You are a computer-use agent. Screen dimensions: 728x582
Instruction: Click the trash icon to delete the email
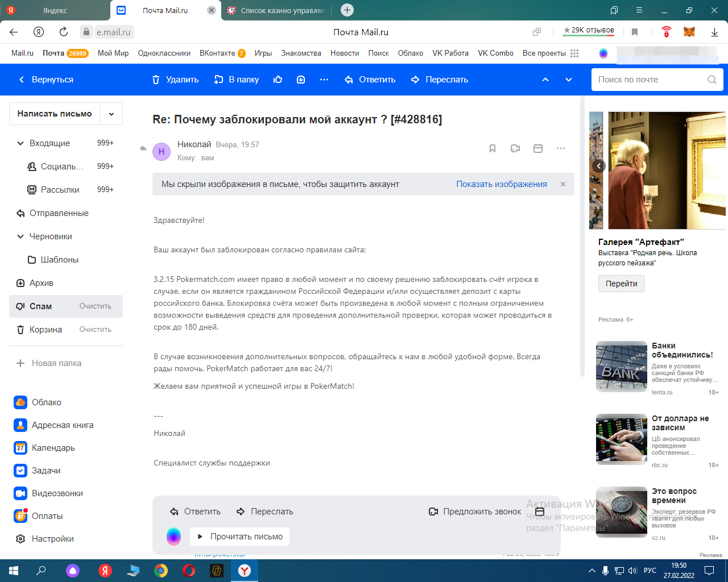(156, 80)
